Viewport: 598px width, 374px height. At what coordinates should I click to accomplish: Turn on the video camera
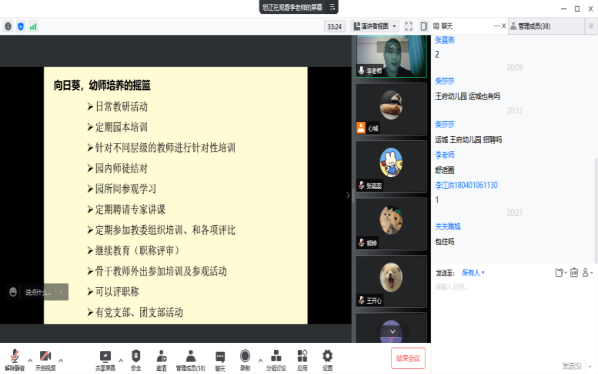(45, 360)
